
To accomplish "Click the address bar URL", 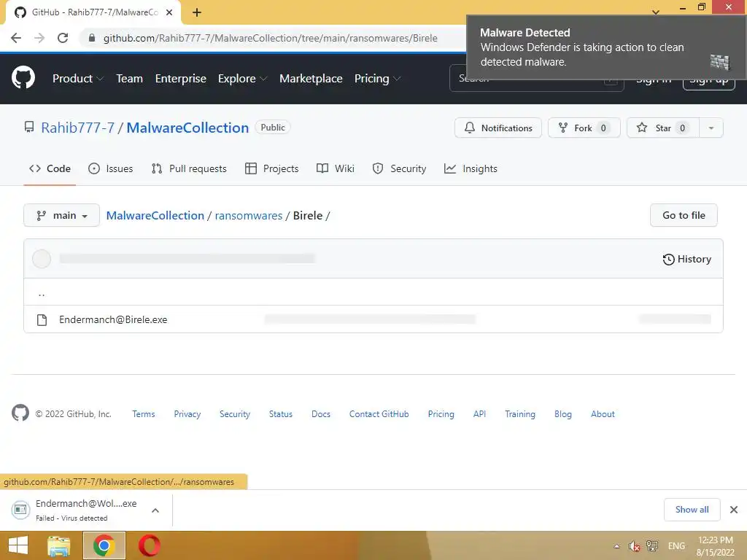I will [x=270, y=38].
